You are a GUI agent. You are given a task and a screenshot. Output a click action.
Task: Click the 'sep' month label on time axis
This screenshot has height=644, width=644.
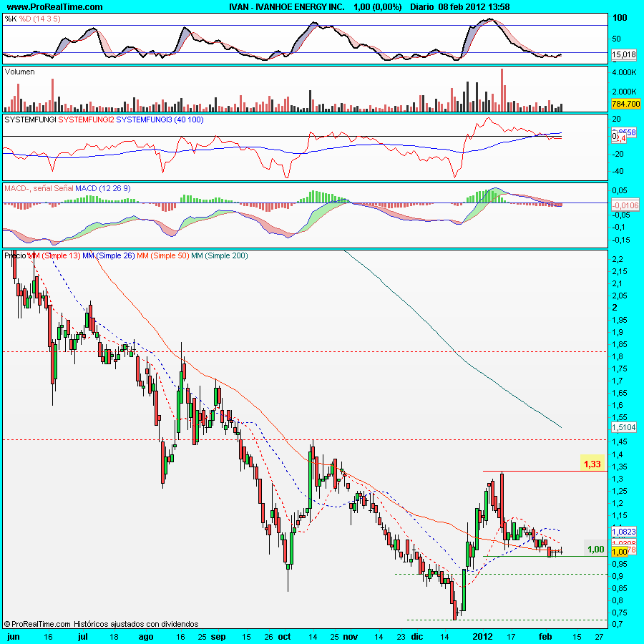tap(218, 637)
